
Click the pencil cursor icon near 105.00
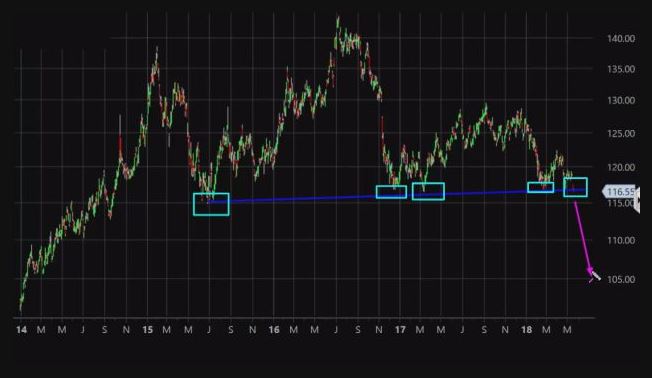(596, 276)
